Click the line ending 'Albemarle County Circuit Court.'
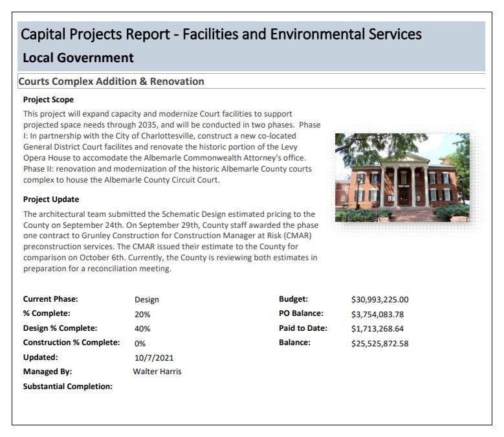504x437 pixels. (x=122, y=180)
